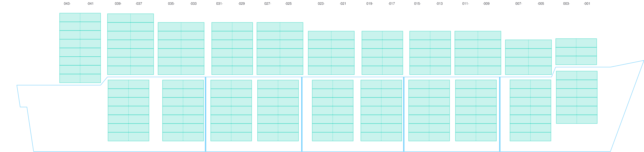Click the bay label 043

click(67, 4)
